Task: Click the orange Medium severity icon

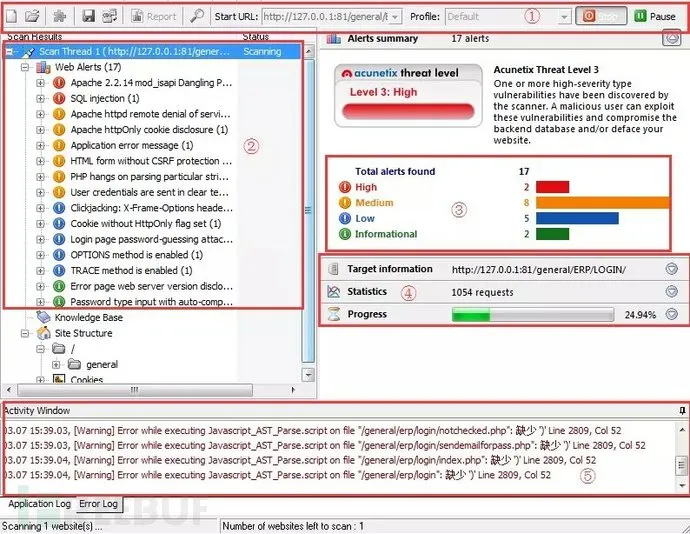Action: (x=345, y=203)
